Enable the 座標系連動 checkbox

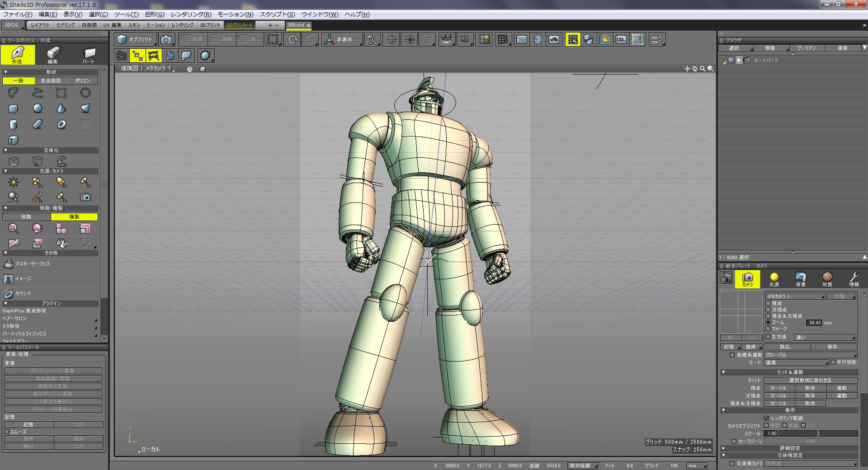pos(732,355)
